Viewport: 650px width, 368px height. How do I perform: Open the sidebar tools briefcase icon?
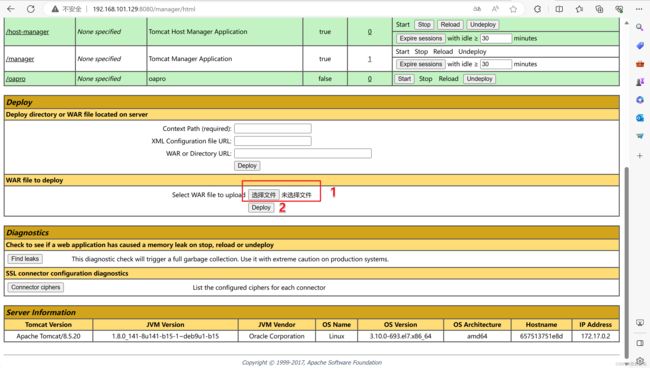(640, 64)
